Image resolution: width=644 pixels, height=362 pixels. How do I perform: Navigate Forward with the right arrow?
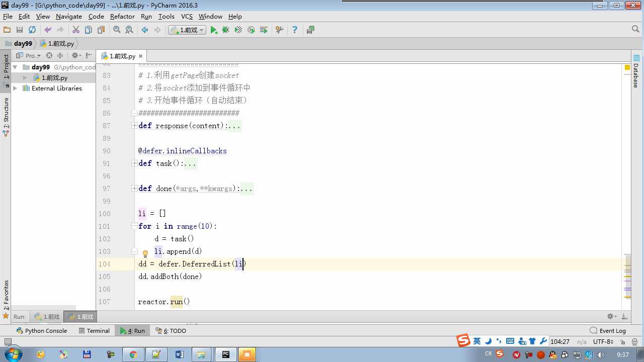[x=157, y=30]
